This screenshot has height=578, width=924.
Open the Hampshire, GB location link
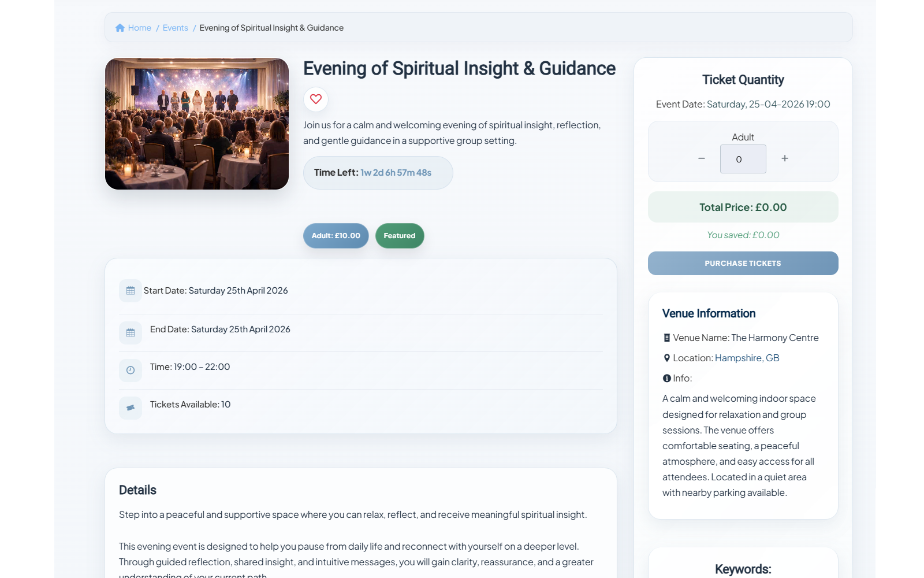point(747,358)
